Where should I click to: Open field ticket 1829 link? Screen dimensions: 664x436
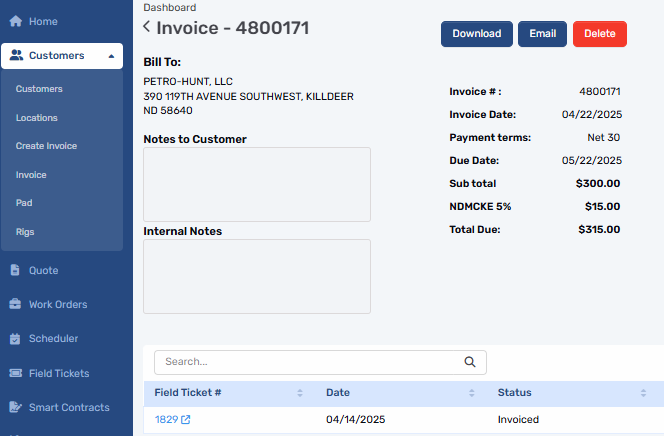[x=166, y=419]
